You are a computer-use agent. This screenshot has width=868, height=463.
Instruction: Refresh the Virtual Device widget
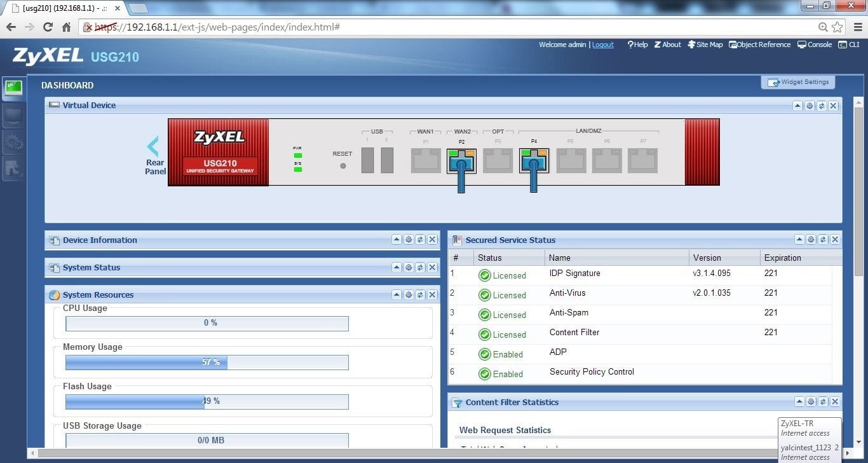tap(822, 106)
